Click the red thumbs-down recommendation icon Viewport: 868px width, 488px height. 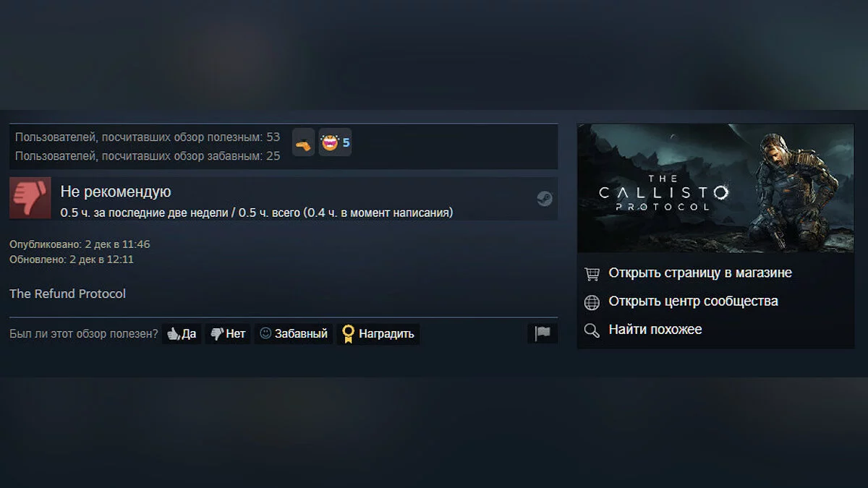[30, 197]
